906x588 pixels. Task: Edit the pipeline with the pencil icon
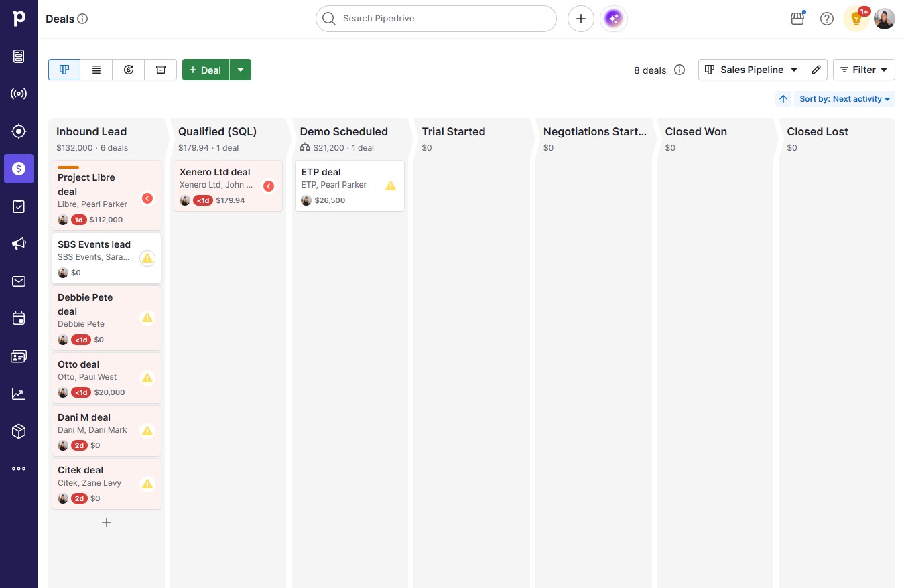click(816, 70)
